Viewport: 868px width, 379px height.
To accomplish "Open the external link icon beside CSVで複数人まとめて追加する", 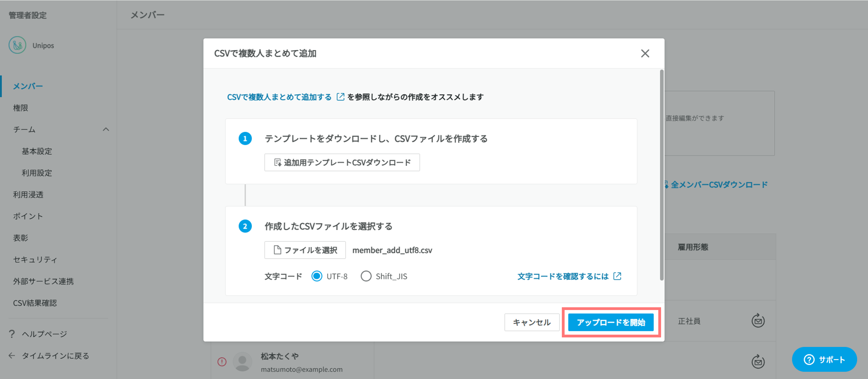I will click(340, 97).
